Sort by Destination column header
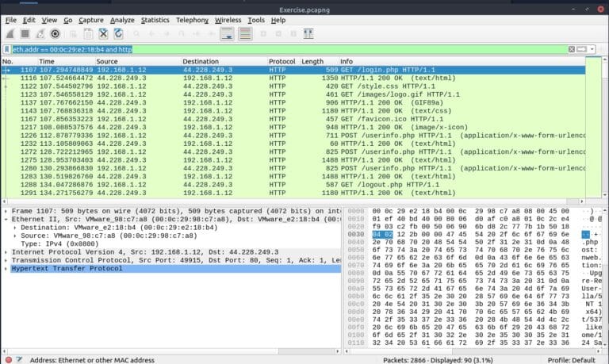The width and height of the screenshot is (609, 364). point(224,61)
